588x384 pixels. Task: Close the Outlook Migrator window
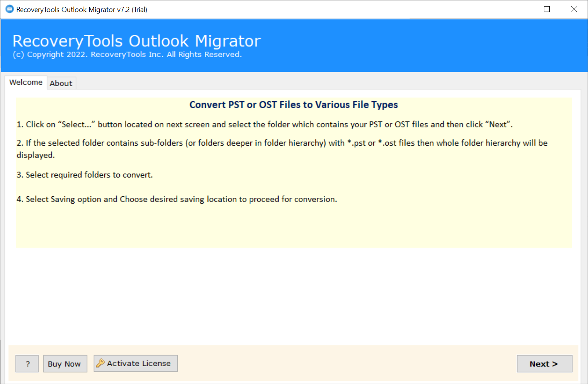pos(574,9)
